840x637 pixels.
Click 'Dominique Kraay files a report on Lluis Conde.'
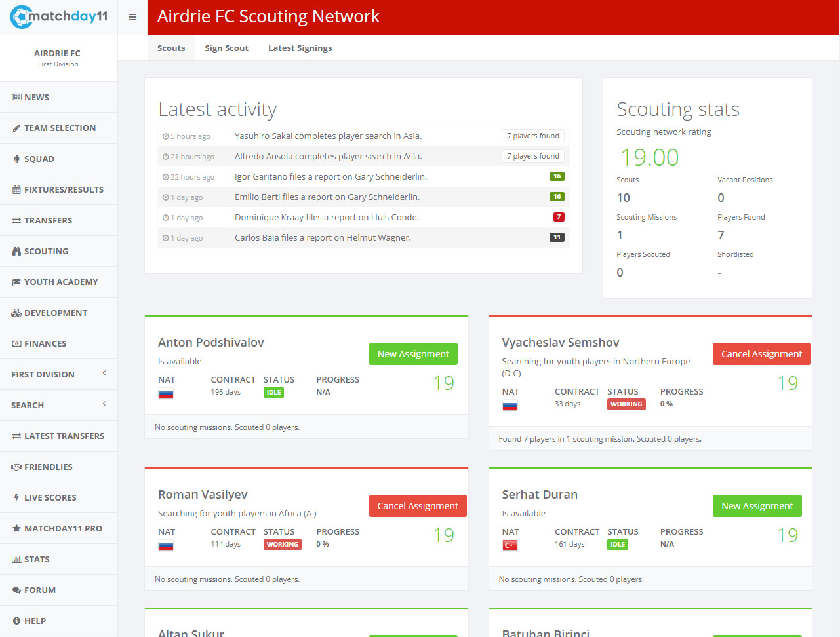coord(327,217)
